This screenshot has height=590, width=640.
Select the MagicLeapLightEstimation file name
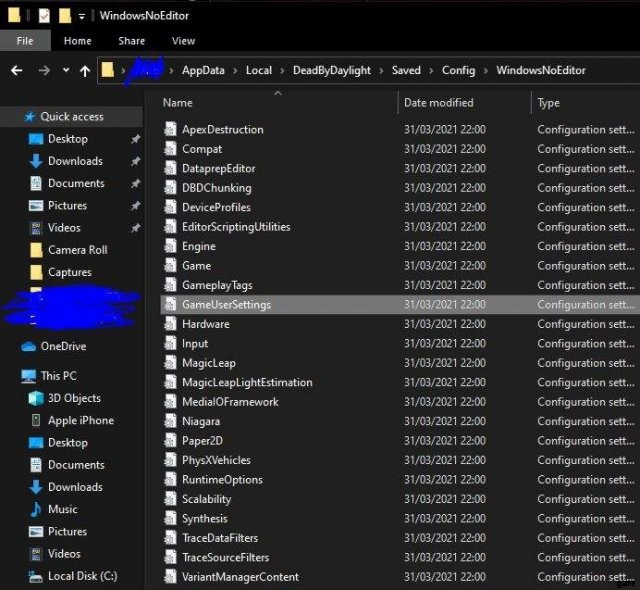tap(247, 382)
